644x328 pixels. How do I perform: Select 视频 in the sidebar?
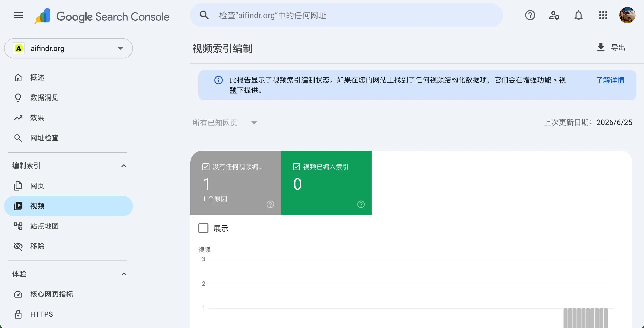coord(68,206)
